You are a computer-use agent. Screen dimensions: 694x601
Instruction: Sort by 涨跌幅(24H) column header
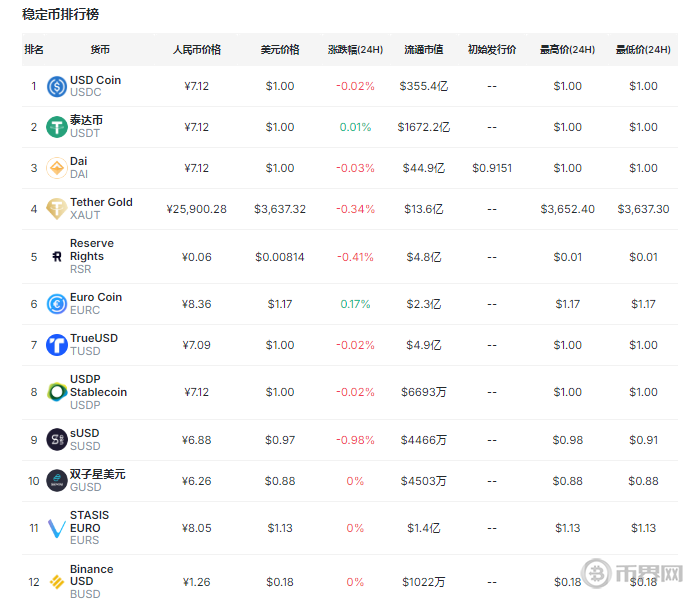coord(355,50)
